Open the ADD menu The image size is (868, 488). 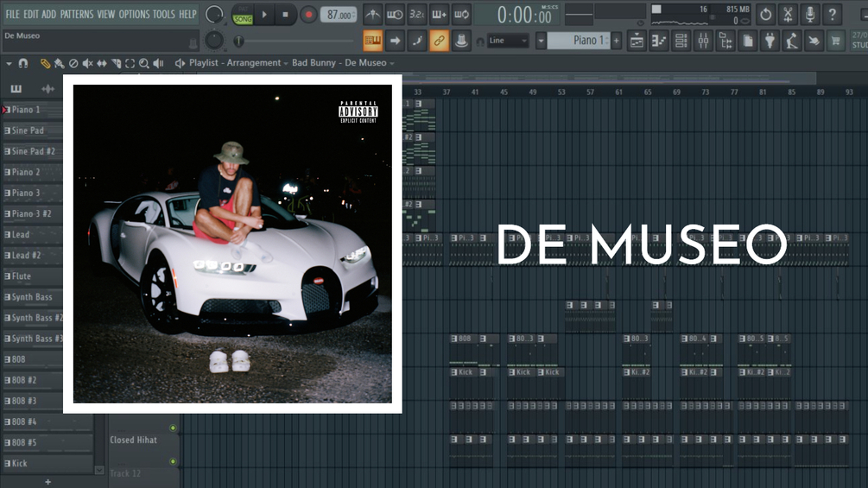point(48,15)
